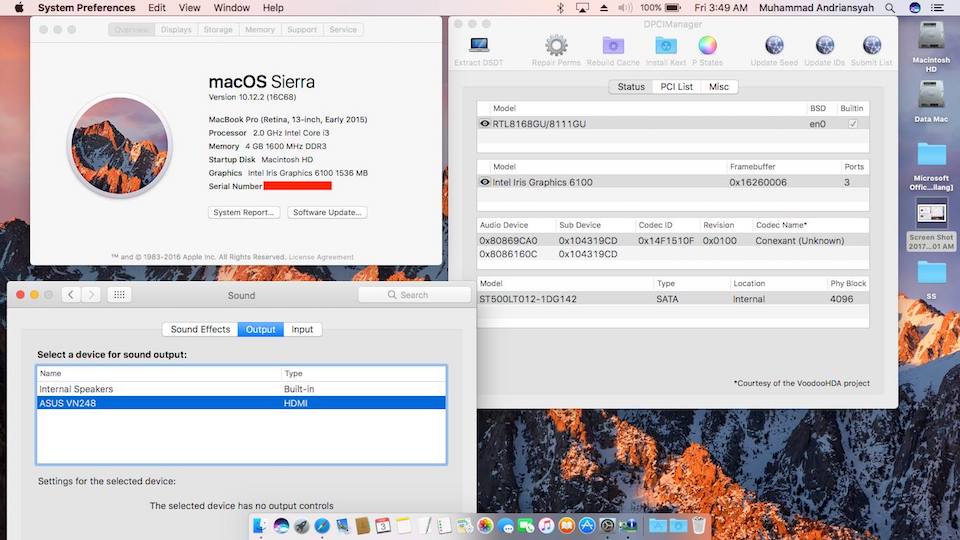The image size is (960, 540).
Task: Open Spotlight search in menu bar
Action: coord(890,8)
